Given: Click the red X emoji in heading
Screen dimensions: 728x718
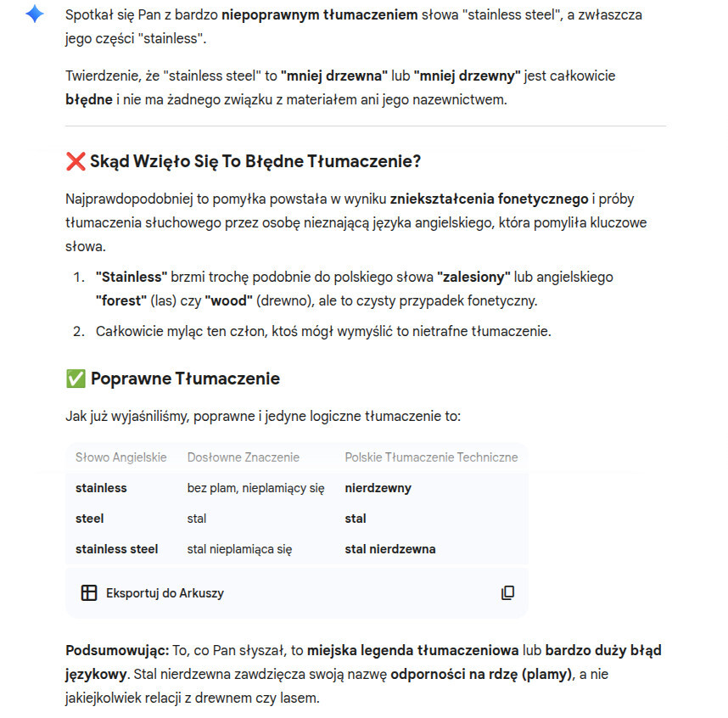Looking at the screenshot, I should [x=75, y=161].
